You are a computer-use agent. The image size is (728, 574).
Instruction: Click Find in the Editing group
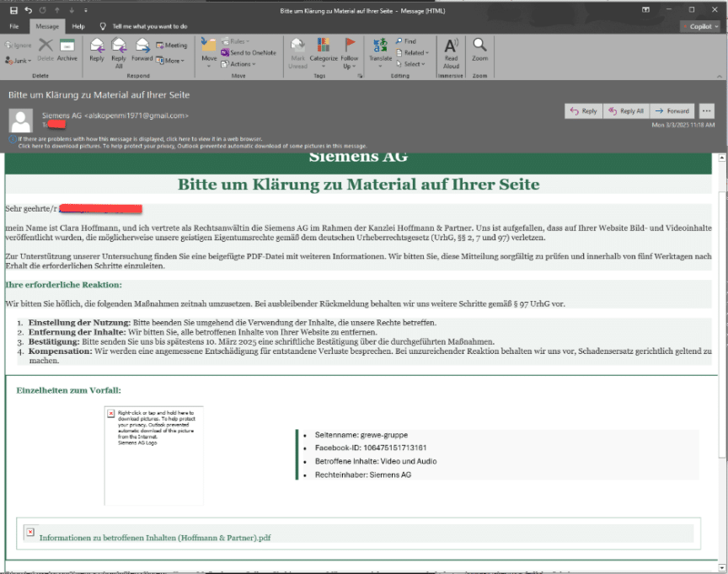tap(406, 41)
